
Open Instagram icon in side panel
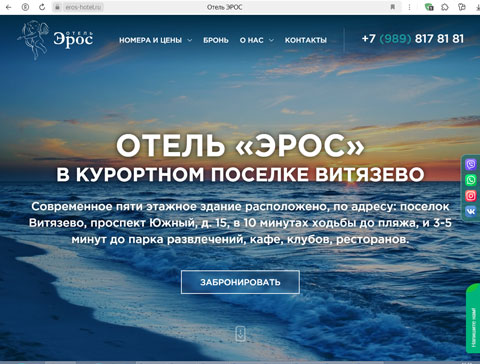click(x=471, y=196)
